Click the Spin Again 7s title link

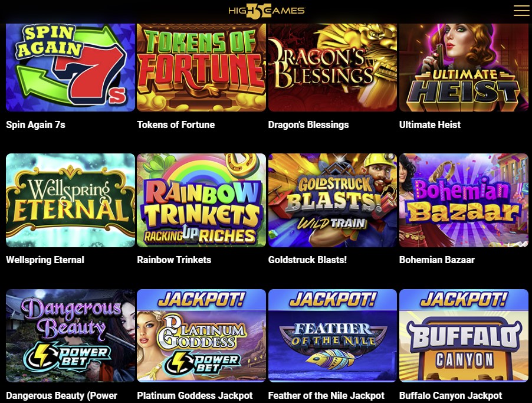point(35,124)
